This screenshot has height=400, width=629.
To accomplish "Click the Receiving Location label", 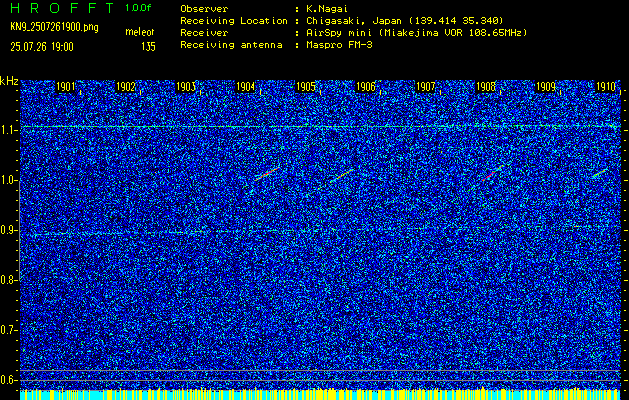I will click(234, 20).
